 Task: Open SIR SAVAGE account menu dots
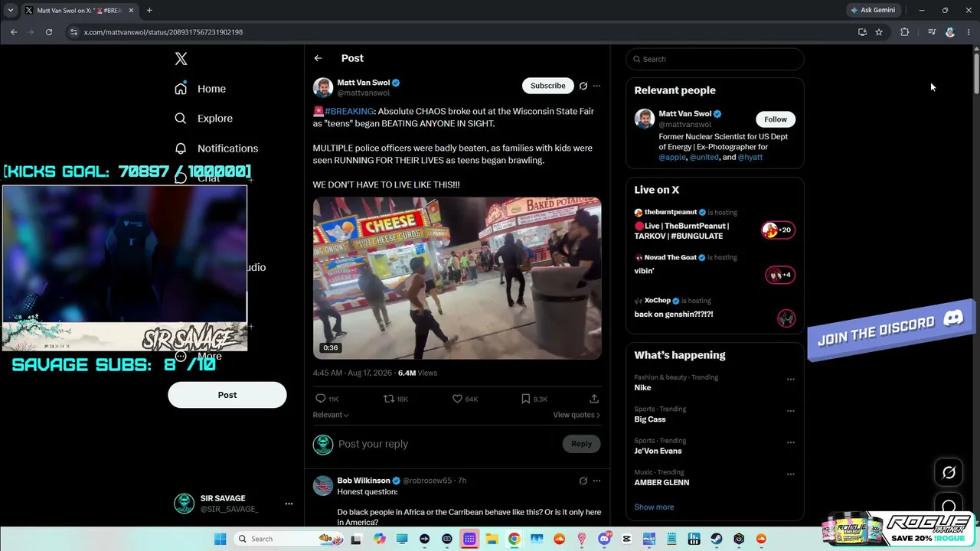tap(289, 504)
